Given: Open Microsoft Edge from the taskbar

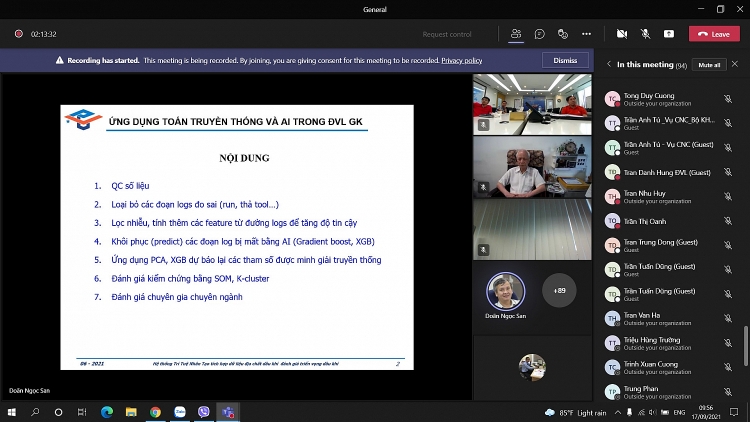Looking at the screenshot, I should click(x=107, y=411).
